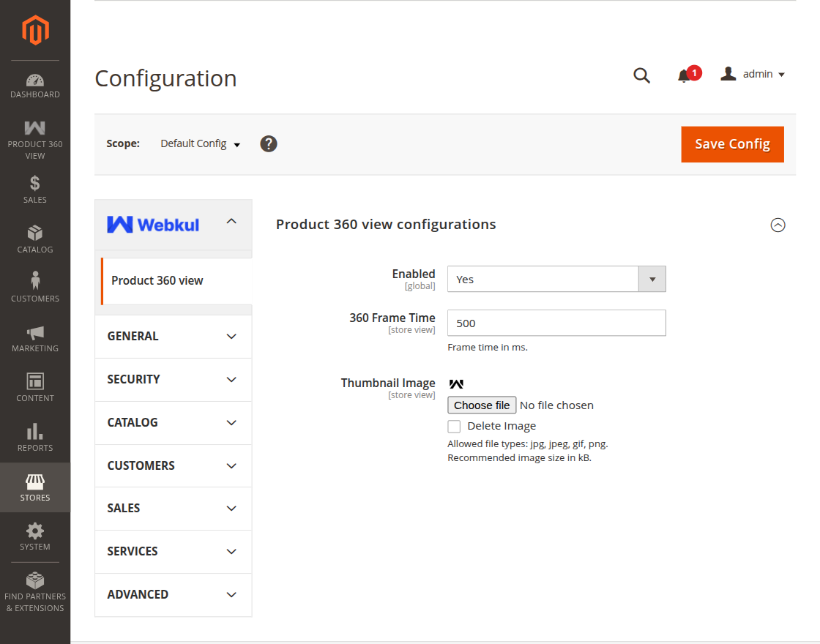Select the Marketing sidebar icon
This screenshot has width=820, height=644.
pyautogui.click(x=35, y=333)
